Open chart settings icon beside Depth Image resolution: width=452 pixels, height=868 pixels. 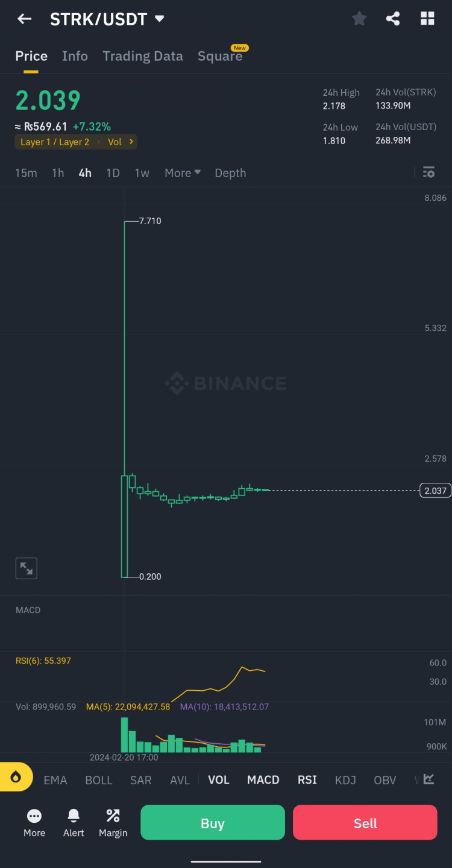point(428,173)
